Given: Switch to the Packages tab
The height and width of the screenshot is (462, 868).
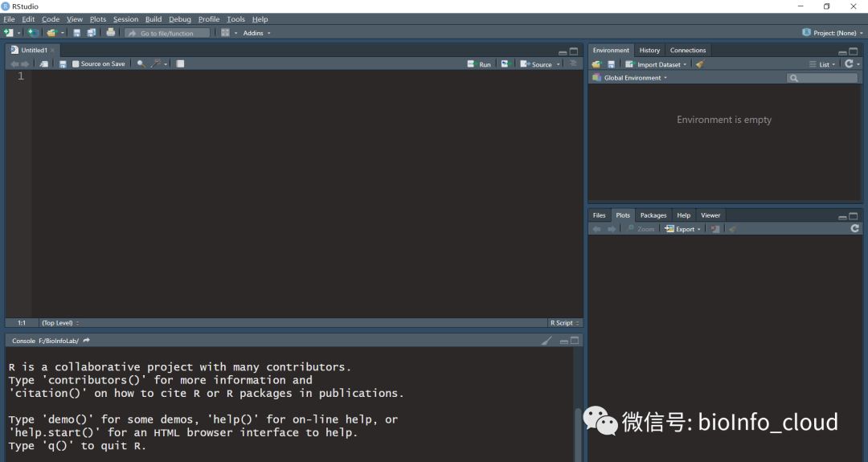Looking at the screenshot, I should point(653,215).
